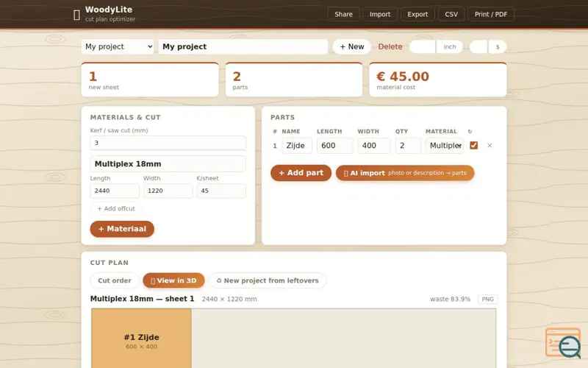Click the 'MATERIALS & CUT' heading

[x=125, y=117]
